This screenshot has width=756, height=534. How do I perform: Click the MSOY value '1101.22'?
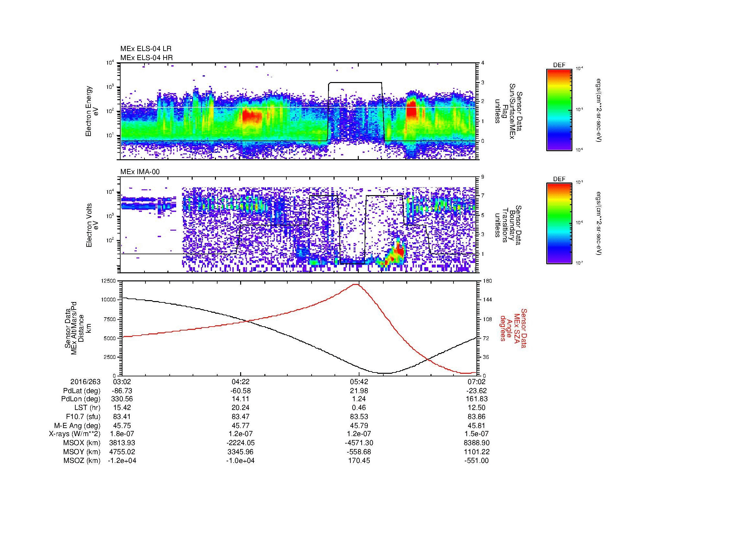coord(476,452)
